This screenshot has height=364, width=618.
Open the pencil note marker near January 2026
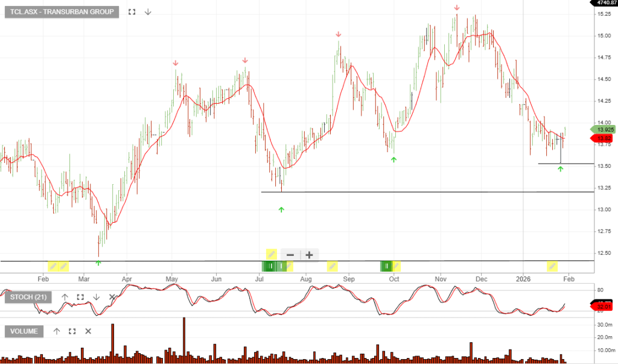pos(552,266)
